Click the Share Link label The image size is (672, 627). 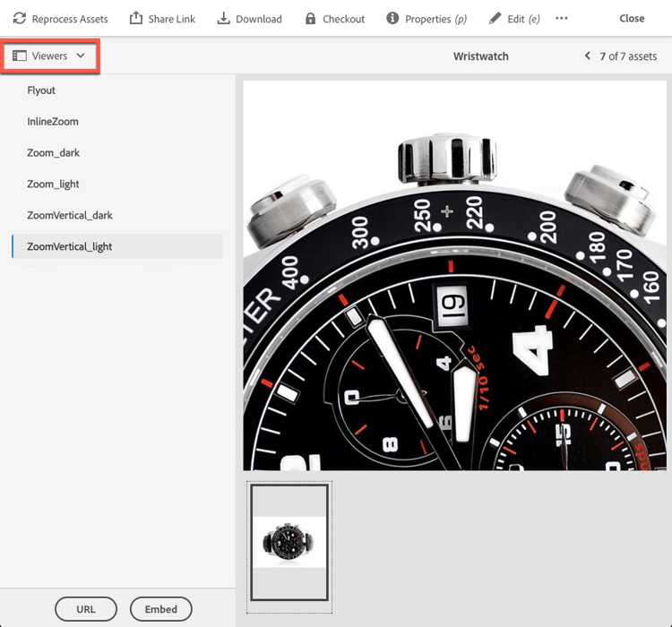pos(171,19)
